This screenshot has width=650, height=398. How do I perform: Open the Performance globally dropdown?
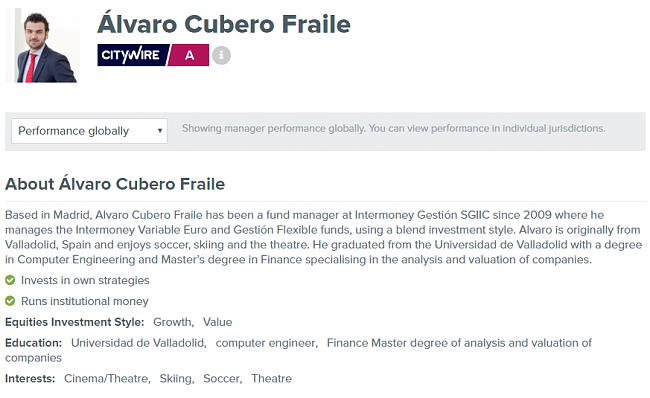89,131
